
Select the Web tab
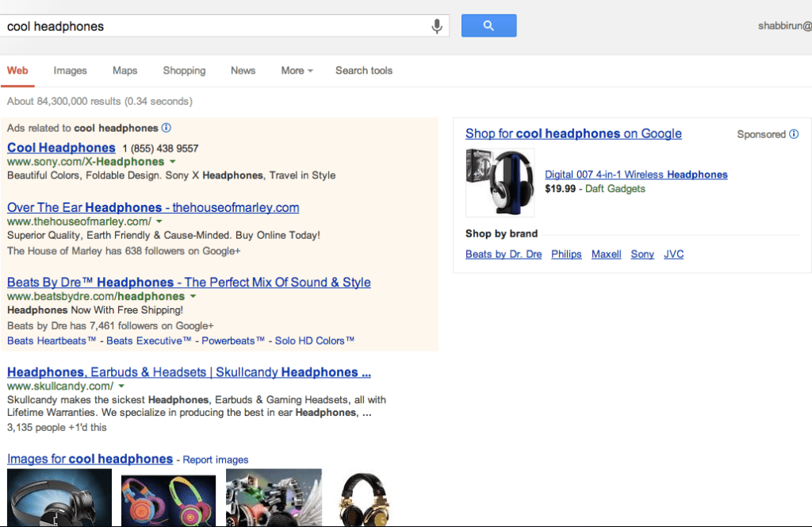17,71
